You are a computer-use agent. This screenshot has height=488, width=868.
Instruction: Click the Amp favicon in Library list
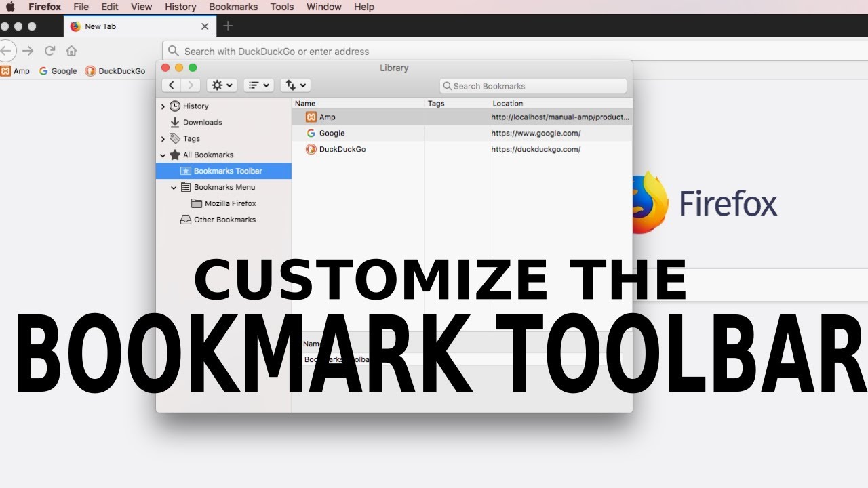pyautogui.click(x=311, y=117)
